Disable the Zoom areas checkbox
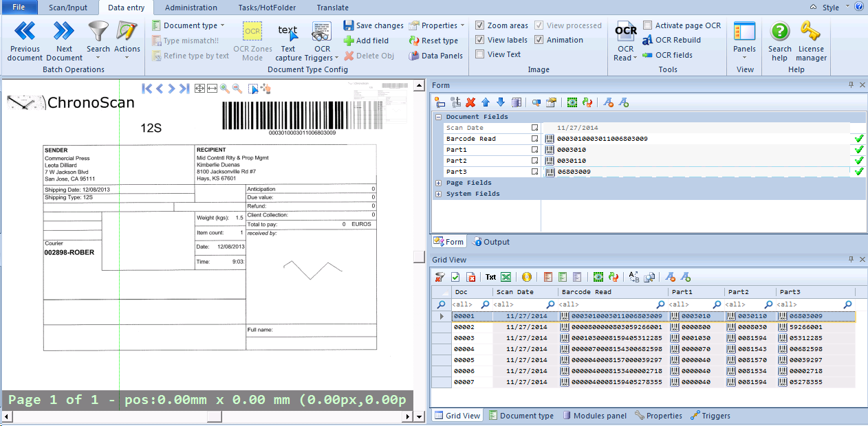 (x=480, y=25)
